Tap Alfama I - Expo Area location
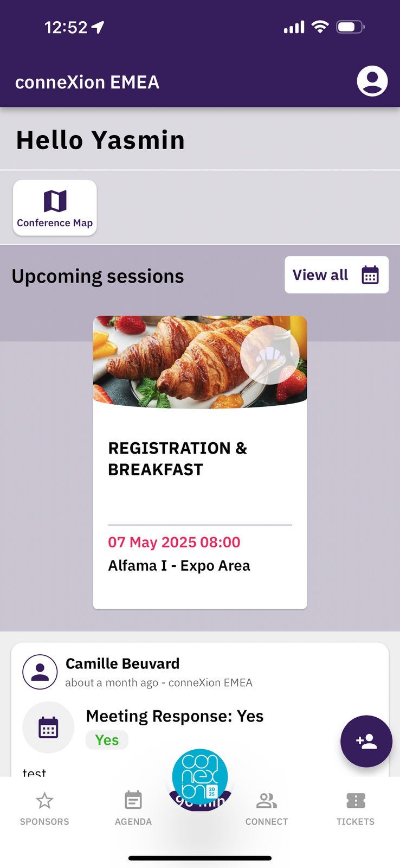Image resolution: width=400 pixels, height=868 pixels. click(x=179, y=565)
